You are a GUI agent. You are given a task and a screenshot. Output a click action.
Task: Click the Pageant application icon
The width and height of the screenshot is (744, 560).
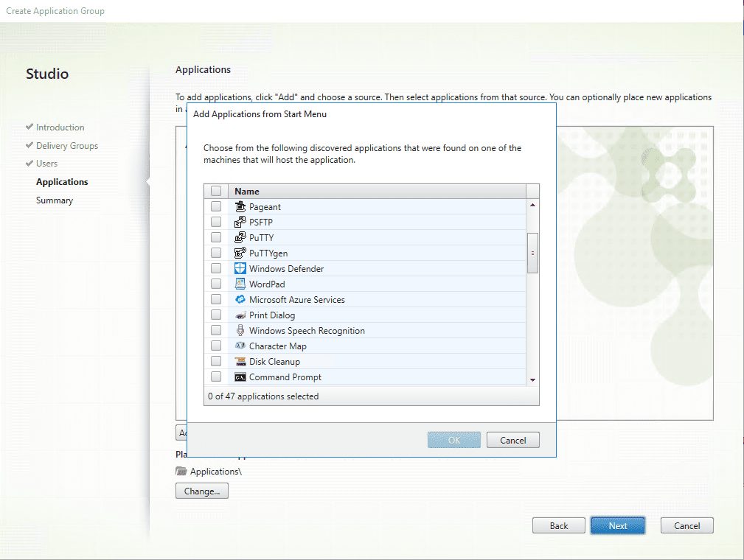coord(240,206)
